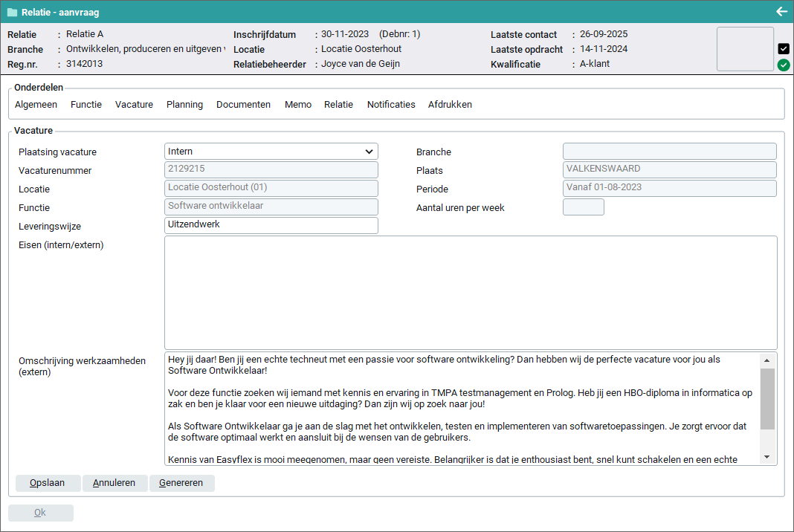Open the Algemeen section
Screen dimensions: 794x532
[36, 105]
